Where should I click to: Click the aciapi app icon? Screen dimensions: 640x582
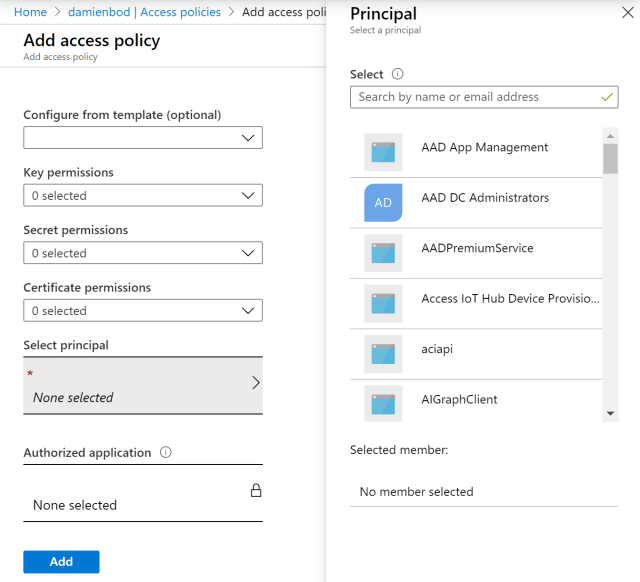383,353
